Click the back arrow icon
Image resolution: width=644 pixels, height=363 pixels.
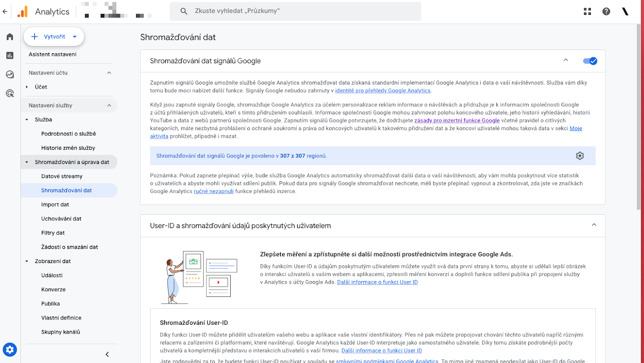point(5,11)
